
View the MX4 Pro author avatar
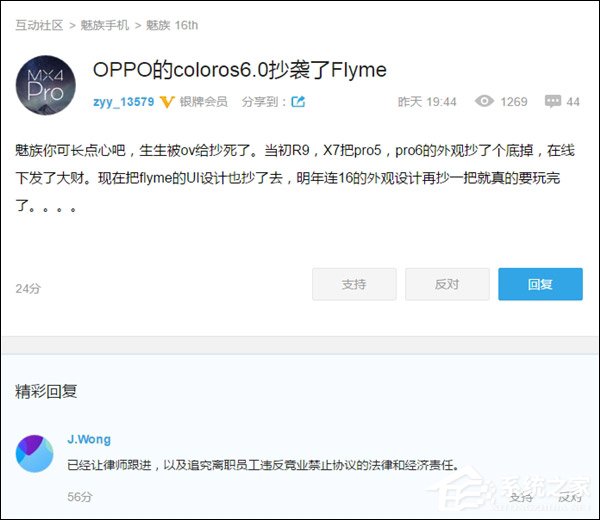click(46, 85)
